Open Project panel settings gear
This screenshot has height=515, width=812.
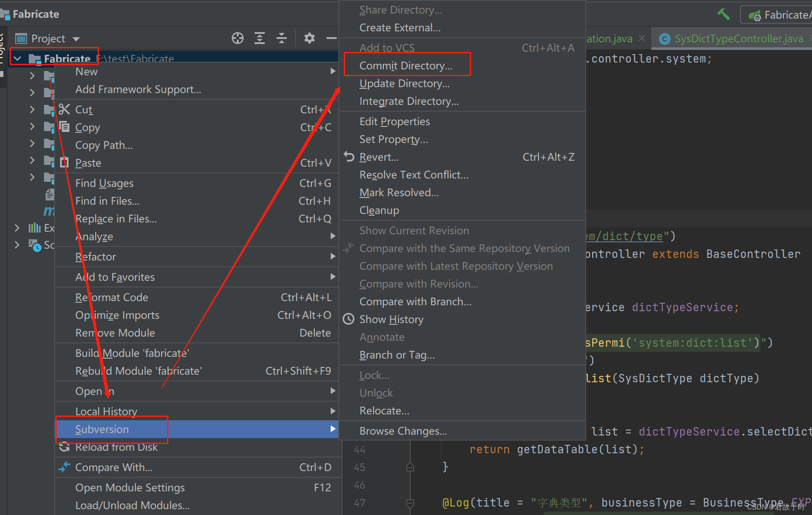point(310,38)
